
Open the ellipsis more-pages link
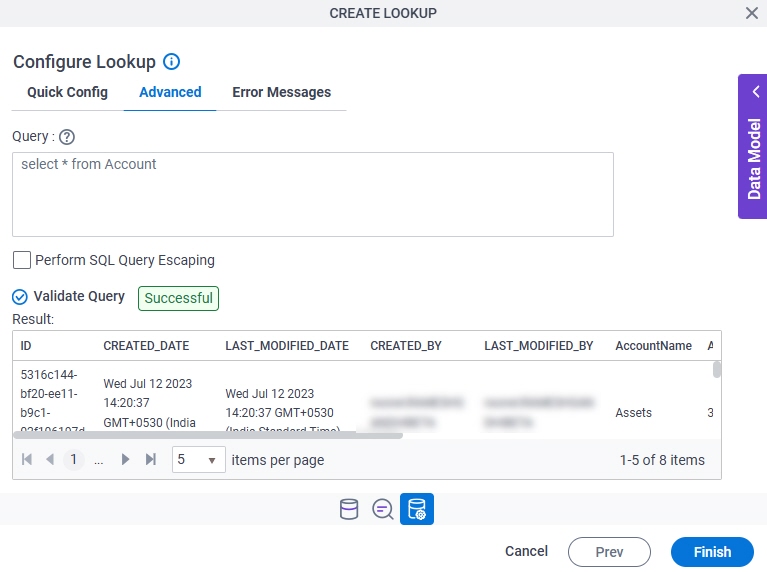tap(99, 460)
